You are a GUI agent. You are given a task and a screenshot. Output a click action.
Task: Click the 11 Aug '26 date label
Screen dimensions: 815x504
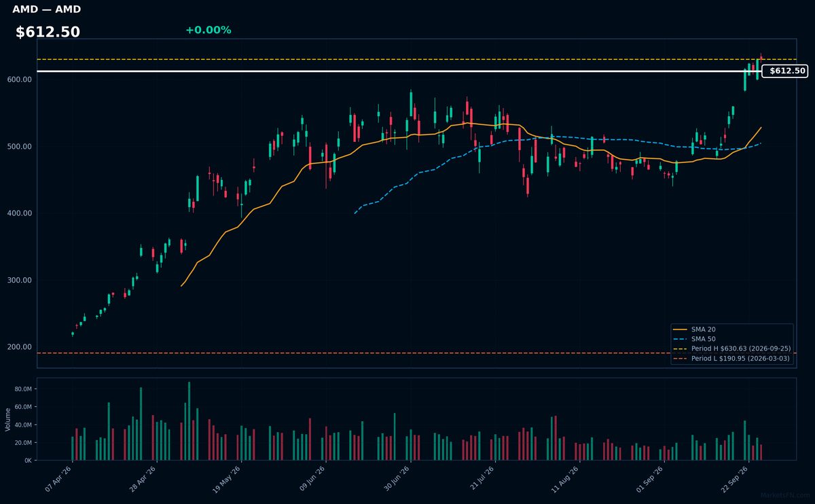pyautogui.click(x=565, y=479)
